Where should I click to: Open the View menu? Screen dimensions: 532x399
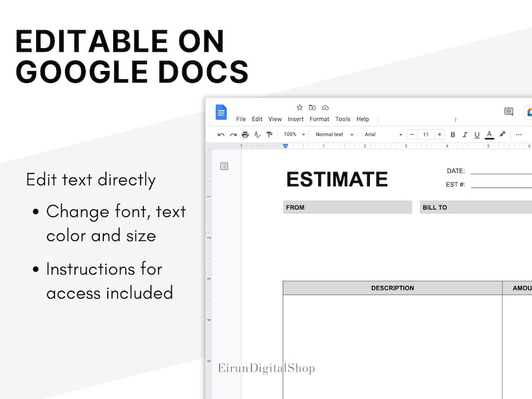click(x=275, y=119)
